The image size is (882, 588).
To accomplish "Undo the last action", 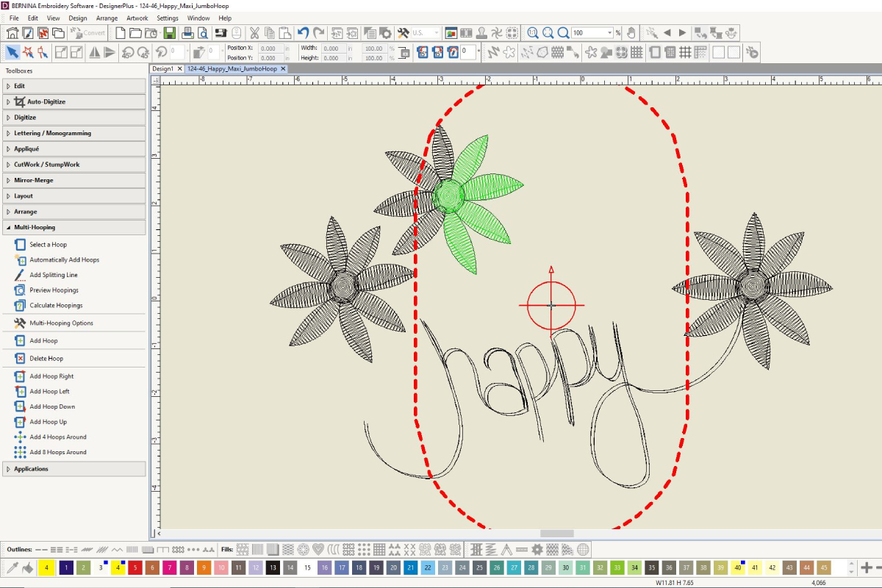I will 303,32.
